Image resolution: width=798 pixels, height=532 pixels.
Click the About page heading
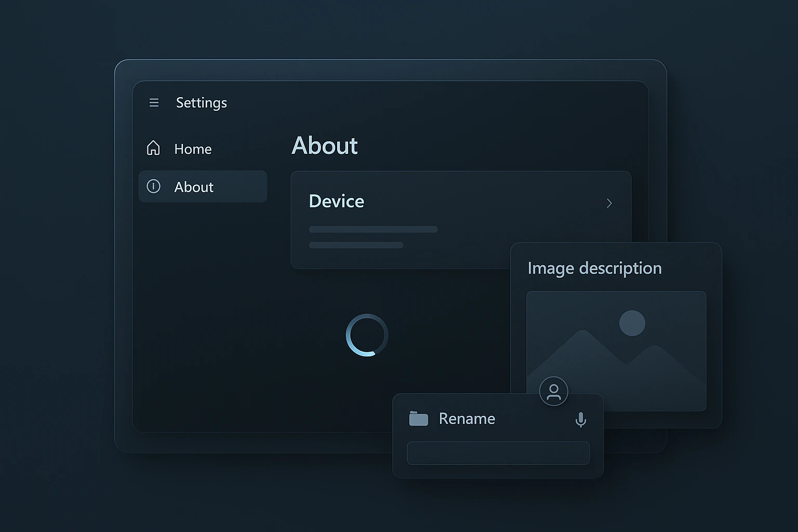[324, 145]
